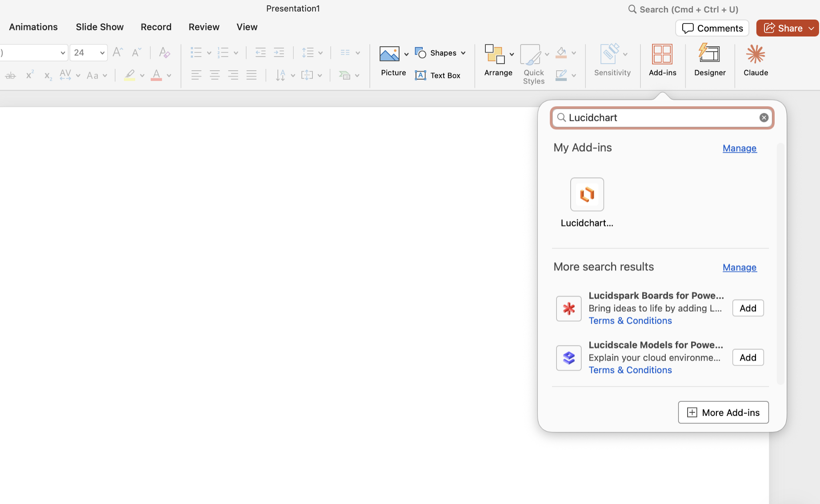This screenshot has height=504, width=820.
Task: Switch to the Animations tab
Action: point(33,27)
